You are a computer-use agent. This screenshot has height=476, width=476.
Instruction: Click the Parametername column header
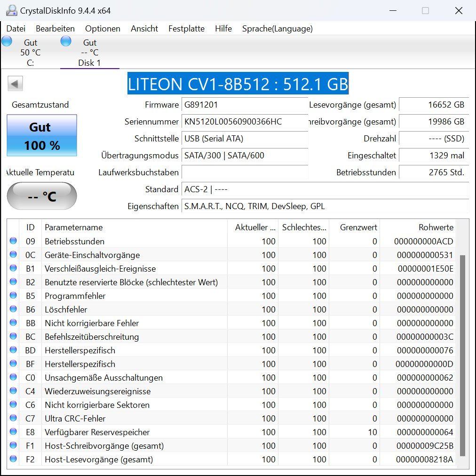[135, 227]
